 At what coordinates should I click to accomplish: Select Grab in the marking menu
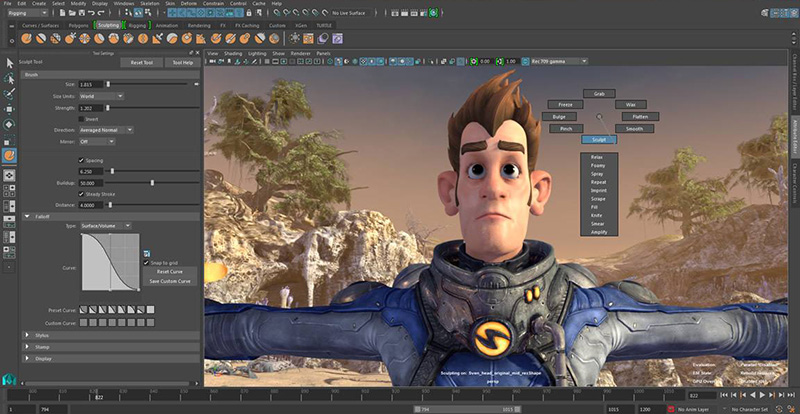(x=599, y=94)
